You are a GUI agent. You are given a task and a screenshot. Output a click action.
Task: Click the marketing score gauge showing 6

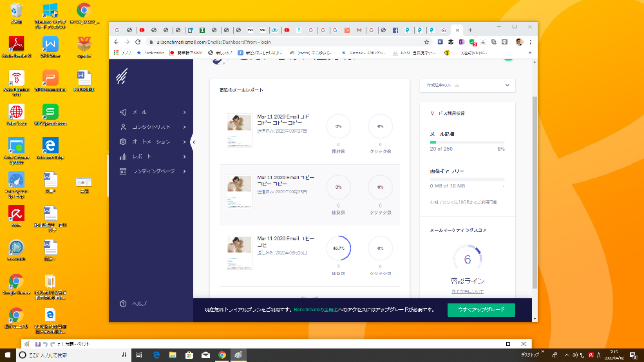click(x=468, y=260)
